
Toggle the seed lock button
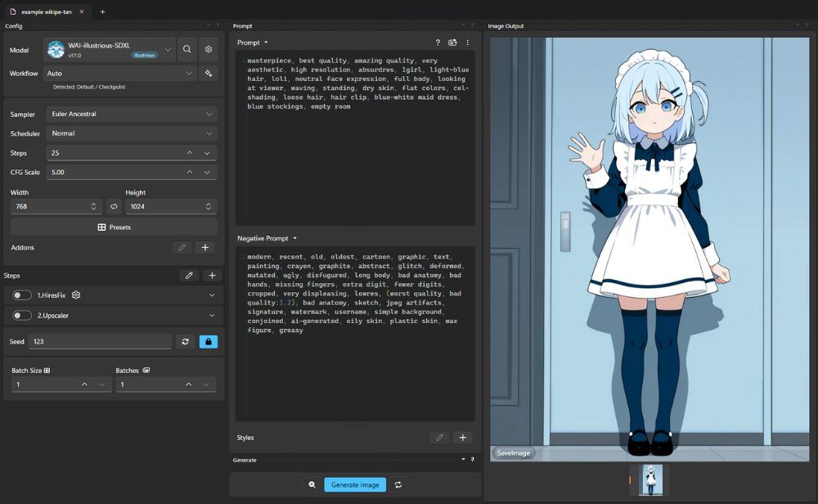point(208,342)
